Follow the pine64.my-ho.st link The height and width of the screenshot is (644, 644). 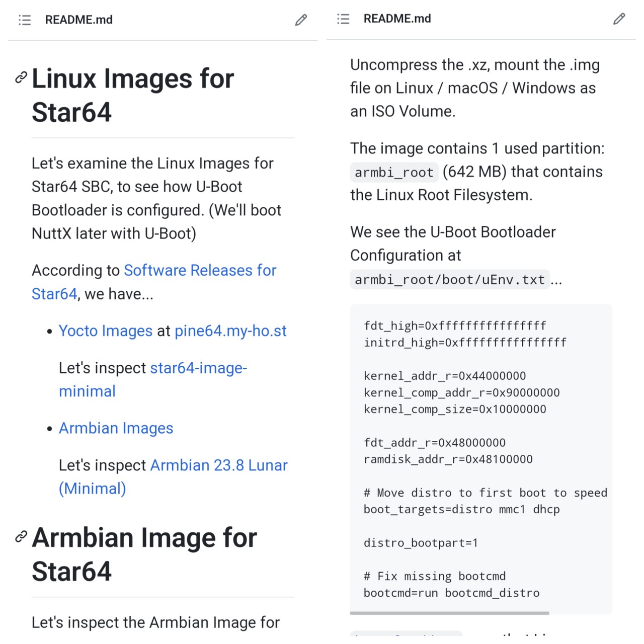230,331
